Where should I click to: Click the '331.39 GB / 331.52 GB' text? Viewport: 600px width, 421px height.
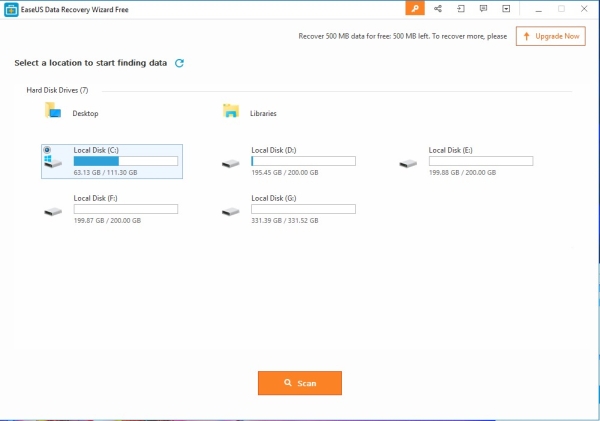tap(285, 220)
